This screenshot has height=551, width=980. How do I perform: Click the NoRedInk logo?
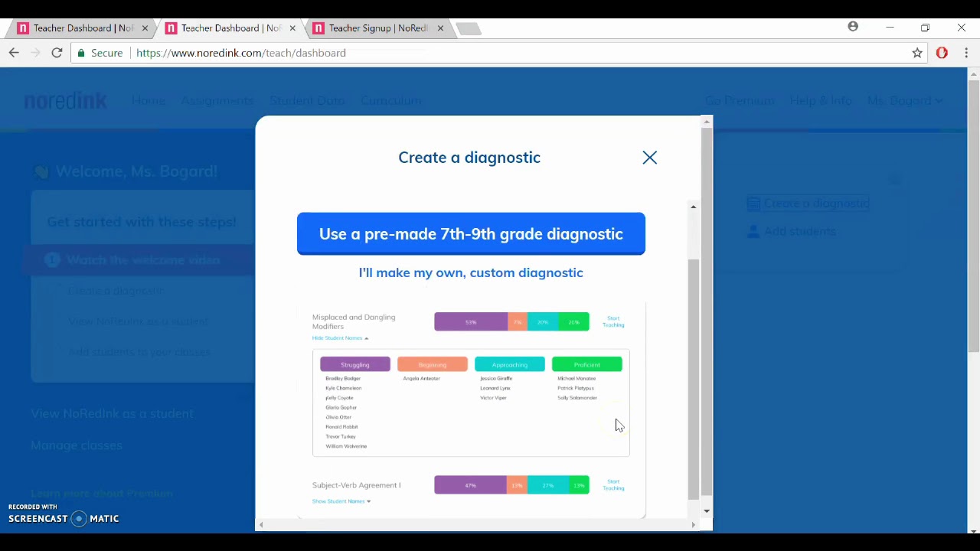pyautogui.click(x=66, y=100)
